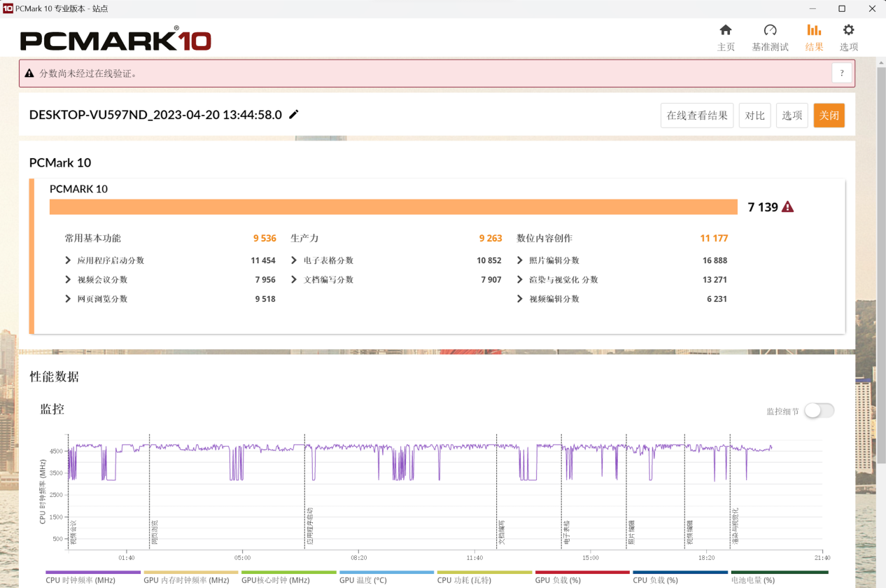Image resolution: width=886 pixels, height=588 pixels.
Task: Toggle the 监控细节 switch
Action: [819, 411]
